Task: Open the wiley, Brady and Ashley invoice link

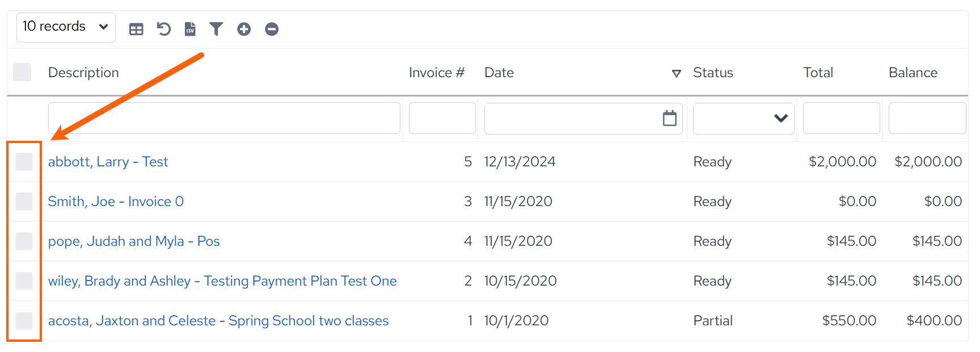Action: 222,281
